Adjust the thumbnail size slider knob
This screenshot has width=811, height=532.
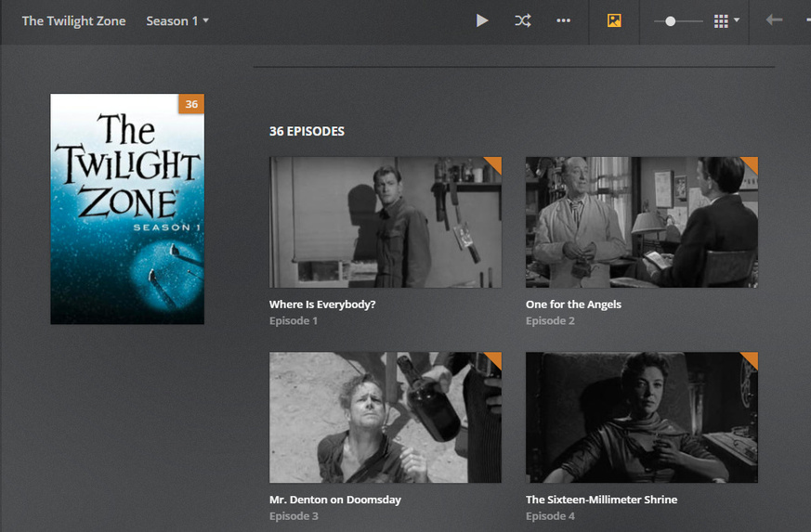coord(671,21)
